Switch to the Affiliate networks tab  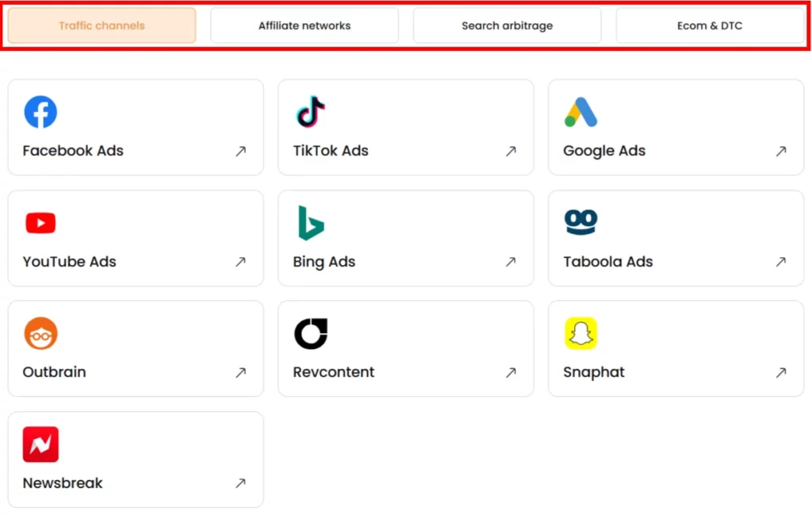pyautogui.click(x=304, y=25)
